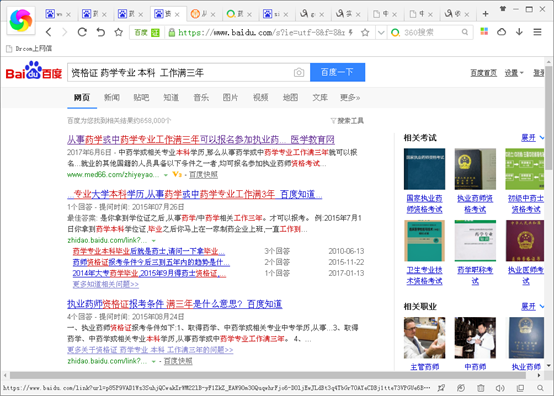Image resolution: width=554 pixels, height=396 pixels.
Task: Click the 主管药师 profession photo
Action: click(x=424, y=338)
